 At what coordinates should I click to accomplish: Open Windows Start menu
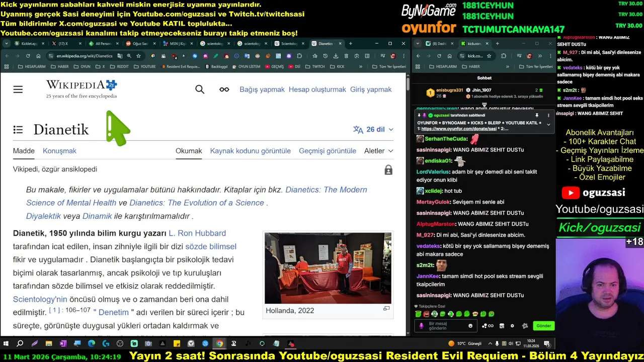(x=6, y=344)
